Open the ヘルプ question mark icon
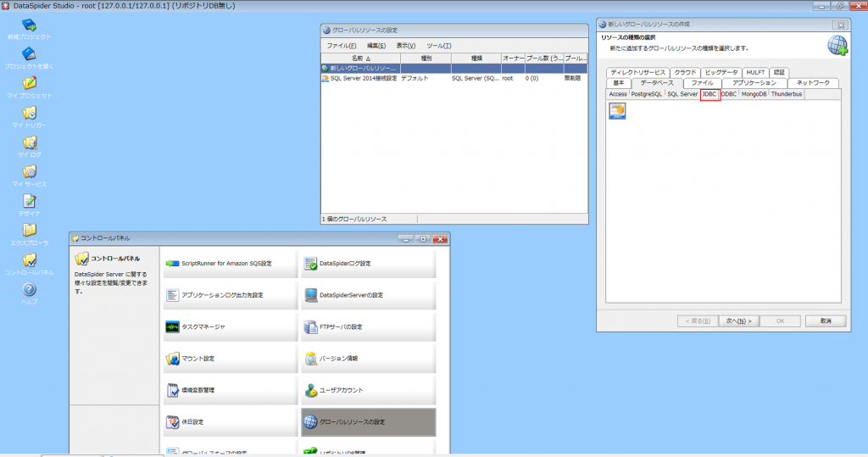 29,289
